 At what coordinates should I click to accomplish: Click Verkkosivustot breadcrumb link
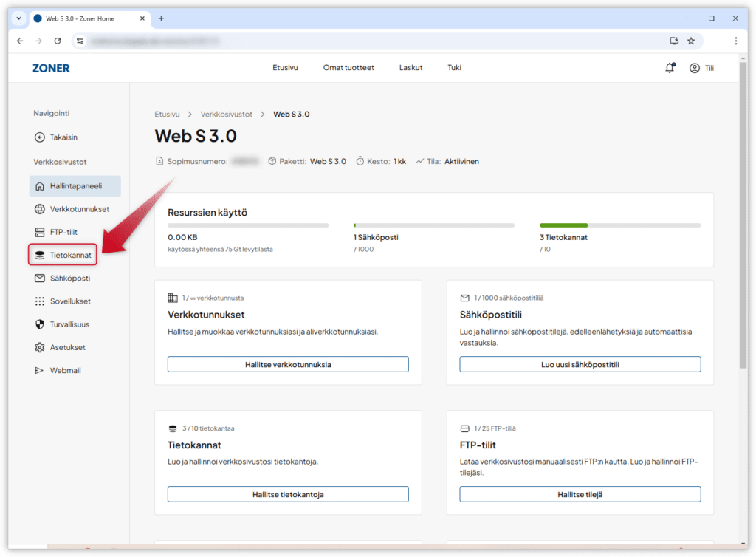click(226, 115)
